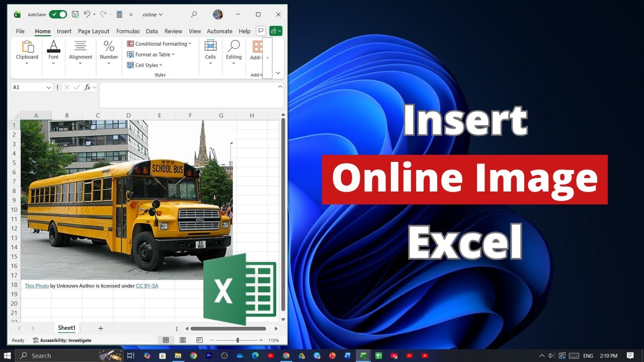
Task: Switch to the Automate tab
Action: [220, 31]
